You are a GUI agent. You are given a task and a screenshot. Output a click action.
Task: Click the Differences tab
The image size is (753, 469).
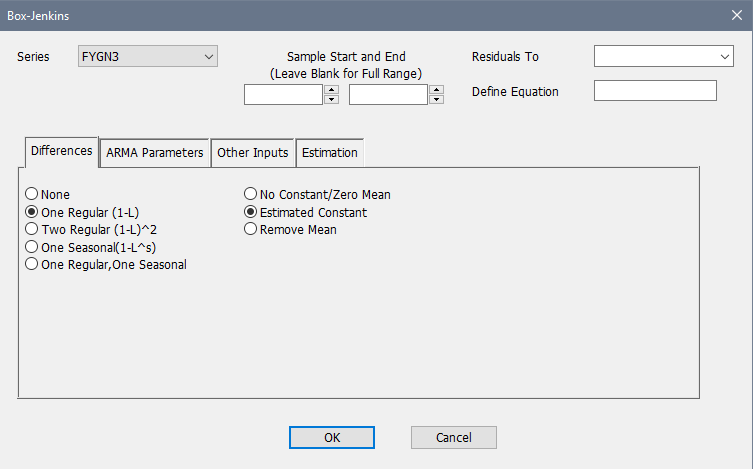61,151
